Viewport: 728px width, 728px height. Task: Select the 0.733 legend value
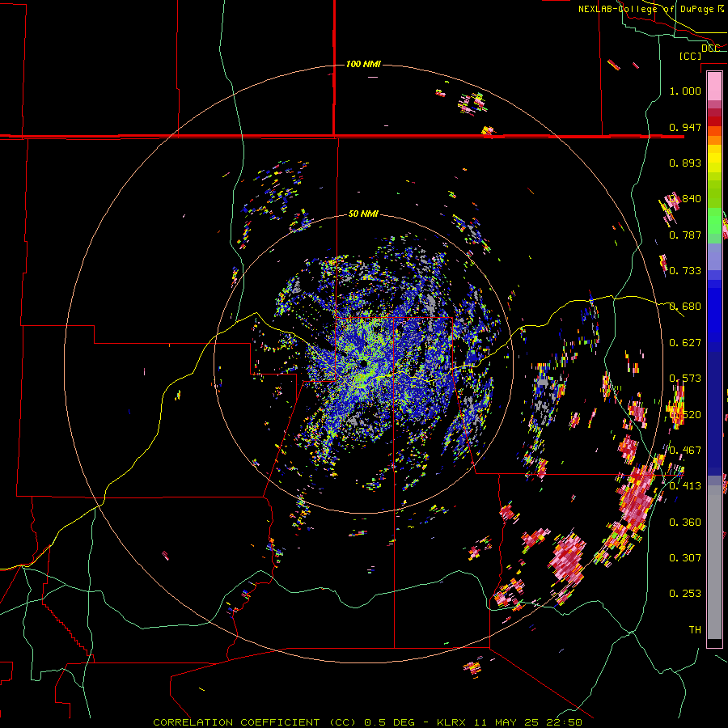[x=685, y=271]
